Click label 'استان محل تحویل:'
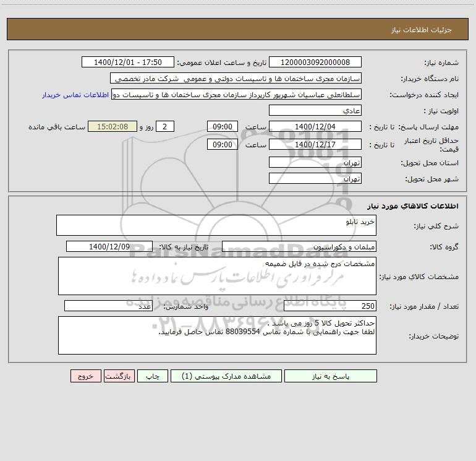The height and width of the screenshot is (461, 476). click(430, 163)
